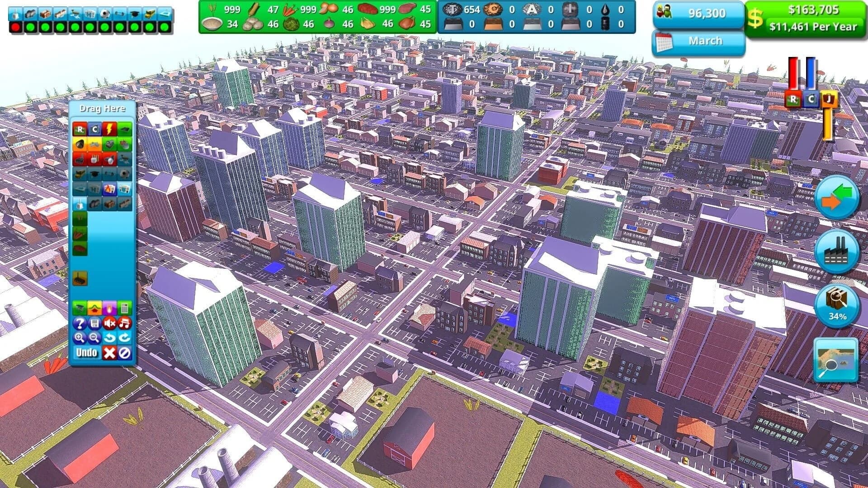Open the budget calculator panel
Screen dimensions: 868x488
[126, 307]
